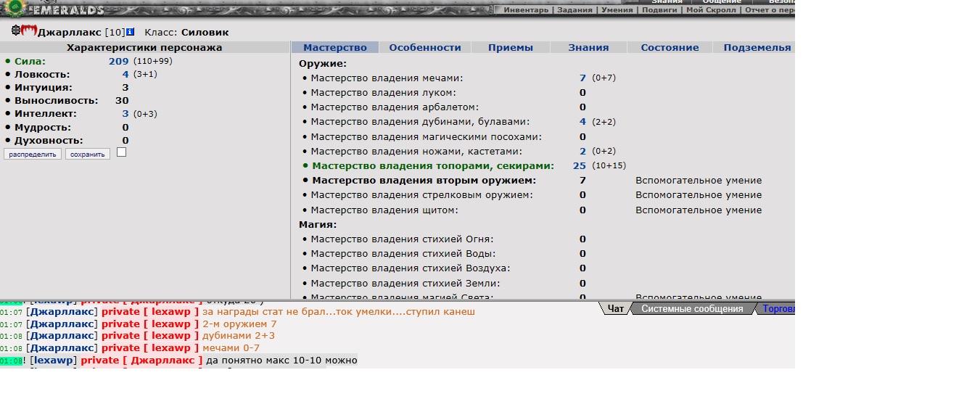Click the Выносливость stat label

pos(56,101)
